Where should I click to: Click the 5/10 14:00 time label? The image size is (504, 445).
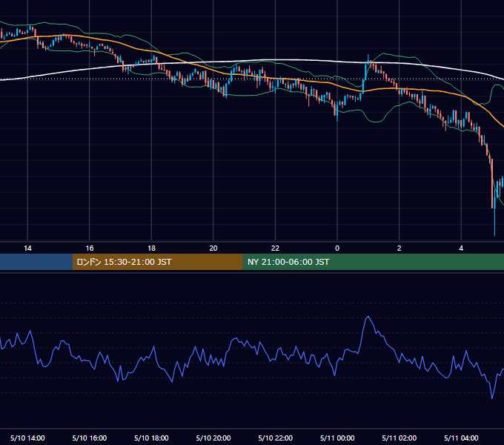[x=27, y=438]
